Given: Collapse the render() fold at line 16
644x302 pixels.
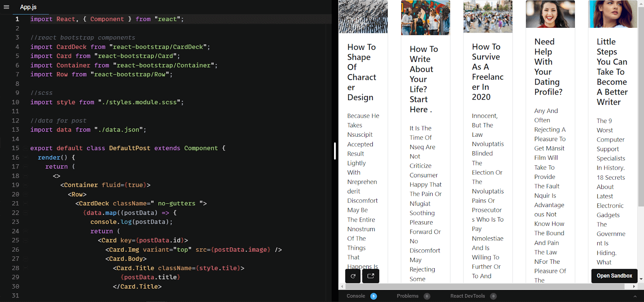Looking at the screenshot, I should 25,158.
